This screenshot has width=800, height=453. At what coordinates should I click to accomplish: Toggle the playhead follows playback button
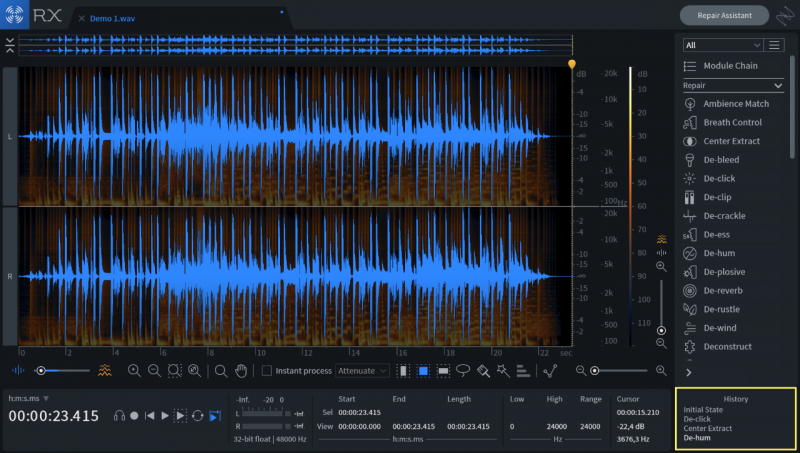(x=215, y=416)
